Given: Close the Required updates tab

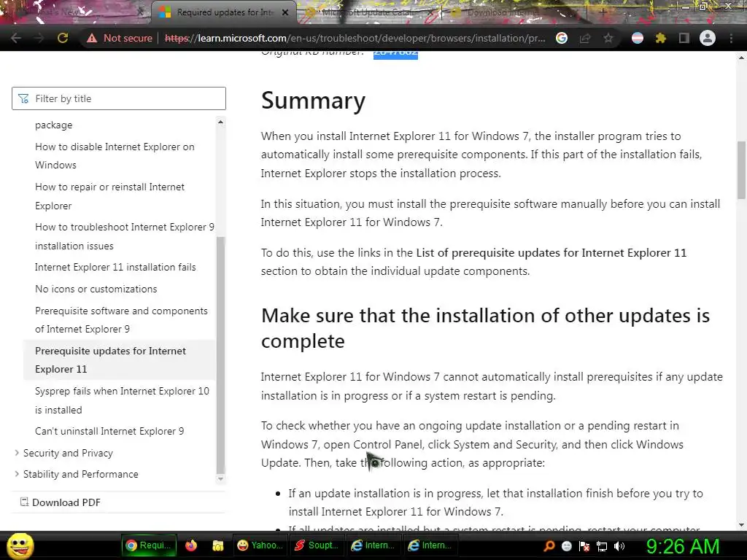Looking at the screenshot, I should [x=285, y=12].
